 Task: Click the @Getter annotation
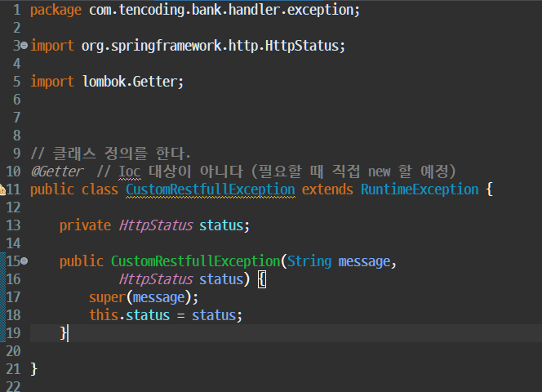(57, 171)
